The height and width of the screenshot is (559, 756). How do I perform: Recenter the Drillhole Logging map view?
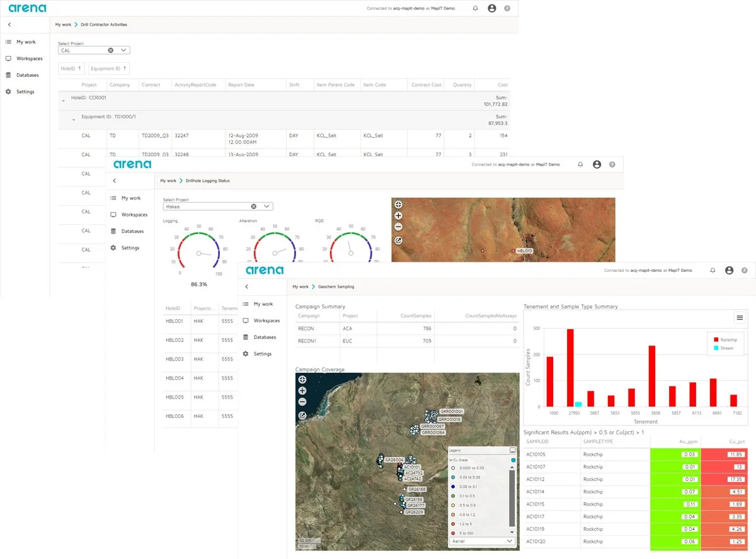pyautogui.click(x=398, y=205)
